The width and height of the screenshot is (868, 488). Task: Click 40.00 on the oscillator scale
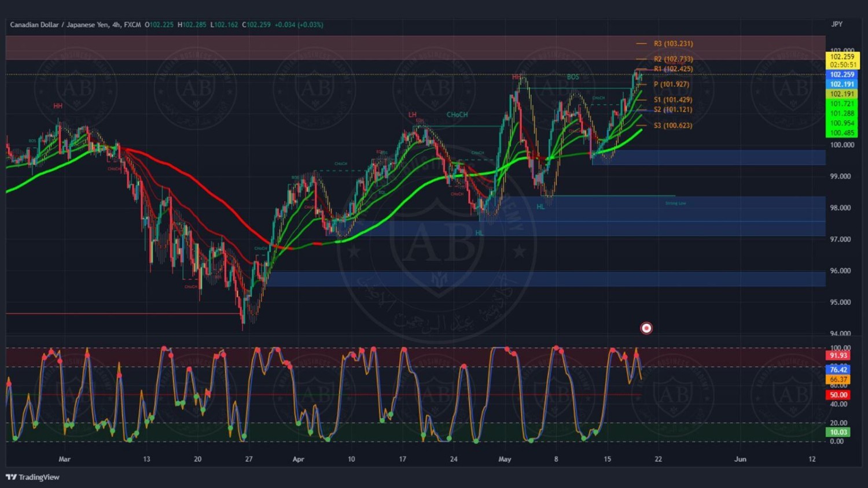pos(838,404)
